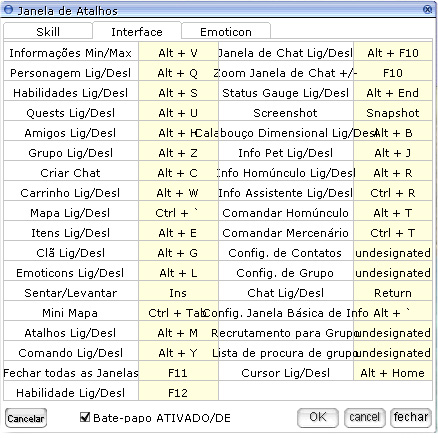Switch to the Skill tab
The image size is (438, 438).
pos(48,32)
